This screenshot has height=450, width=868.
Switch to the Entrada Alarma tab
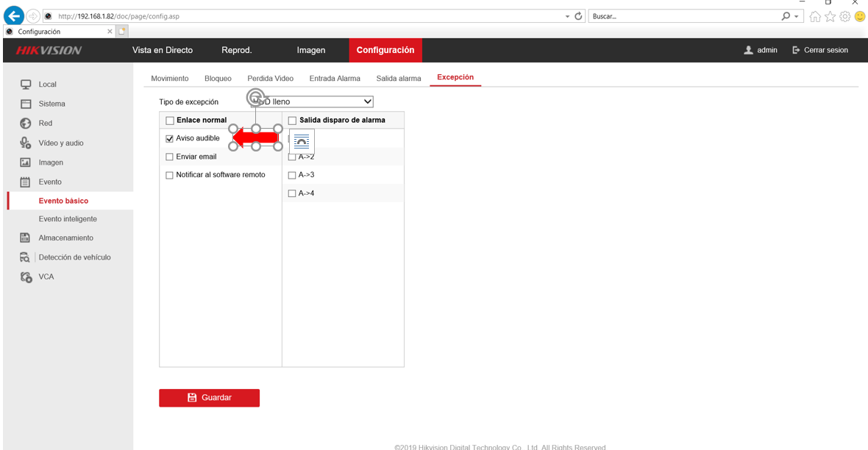tap(335, 78)
